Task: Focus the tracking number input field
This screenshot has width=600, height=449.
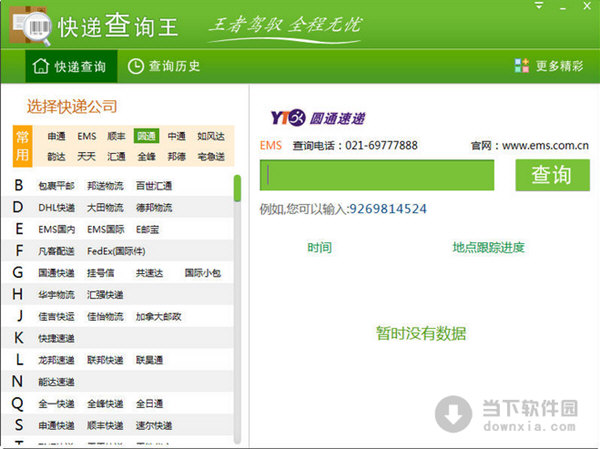Action: (377, 175)
